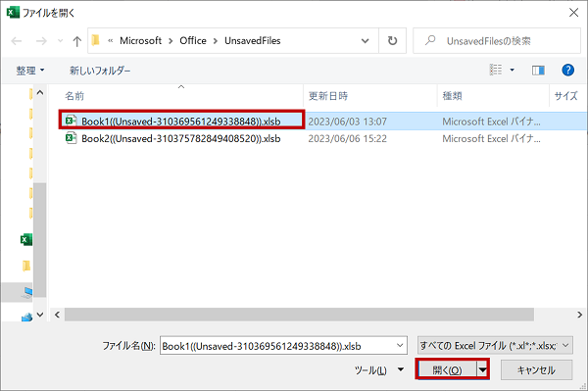Click Book2 type Microsoft Excel binary
Screen dimensions: 588x391
coord(491,139)
